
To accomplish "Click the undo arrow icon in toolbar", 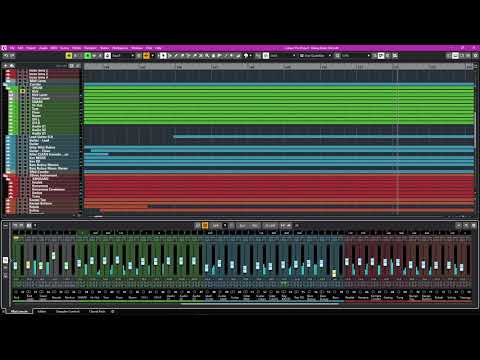I will point(6,56).
